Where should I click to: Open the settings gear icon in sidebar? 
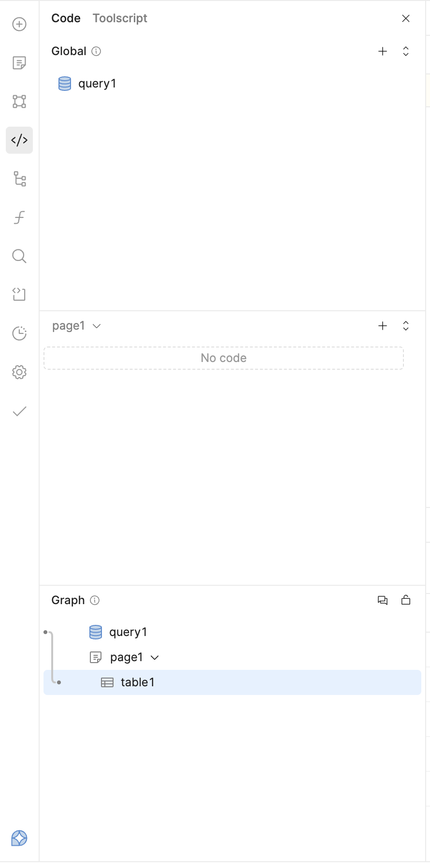(x=19, y=372)
